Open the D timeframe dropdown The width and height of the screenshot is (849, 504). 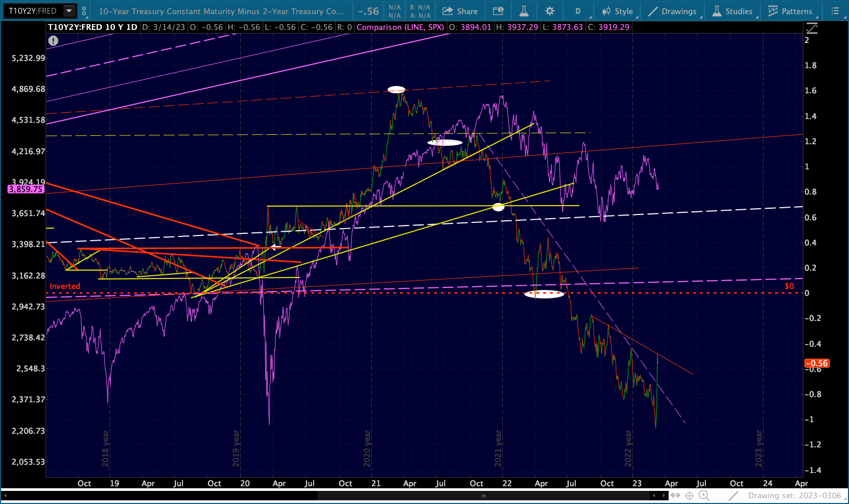coord(579,11)
